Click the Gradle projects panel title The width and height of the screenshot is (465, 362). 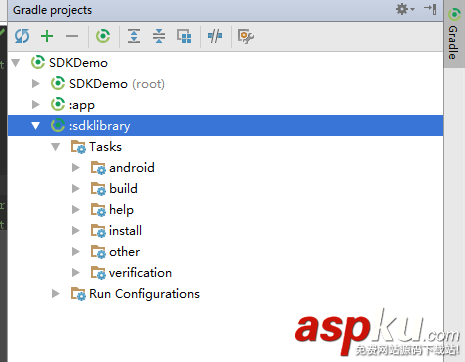tap(52, 10)
